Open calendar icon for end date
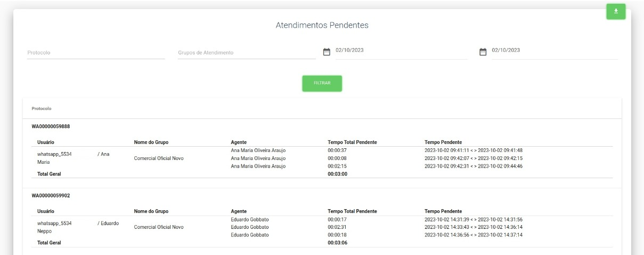This screenshot has height=255, width=644. pyautogui.click(x=483, y=52)
